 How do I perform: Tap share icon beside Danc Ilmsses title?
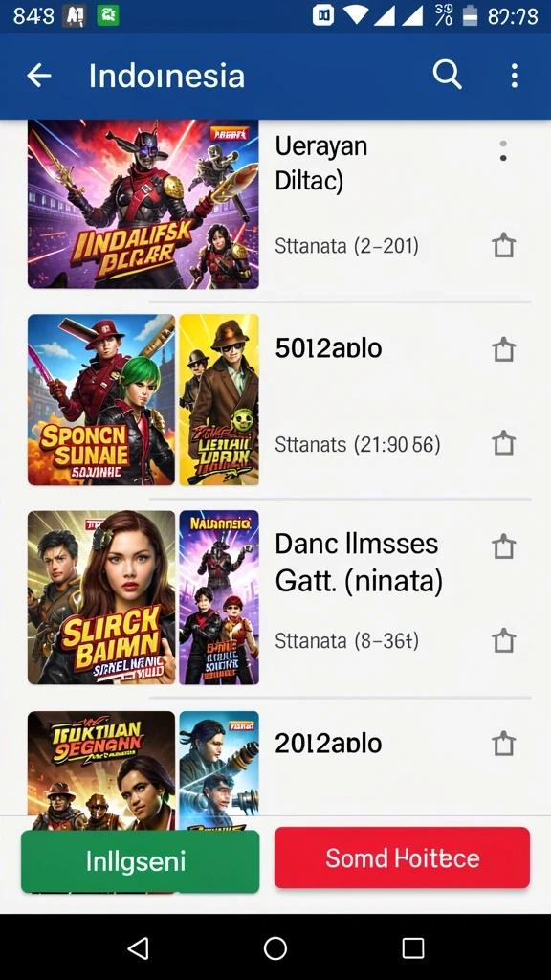pyautogui.click(x=503, y=546)
